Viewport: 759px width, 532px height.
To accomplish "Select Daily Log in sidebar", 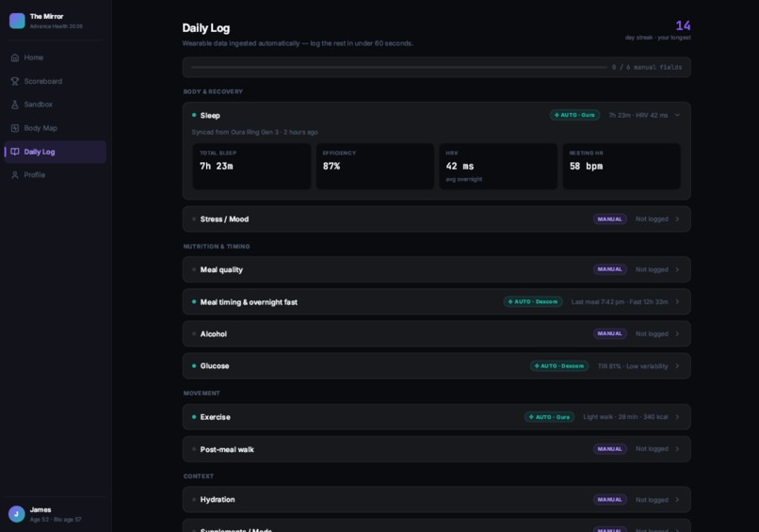I will (x=56, y=152).
